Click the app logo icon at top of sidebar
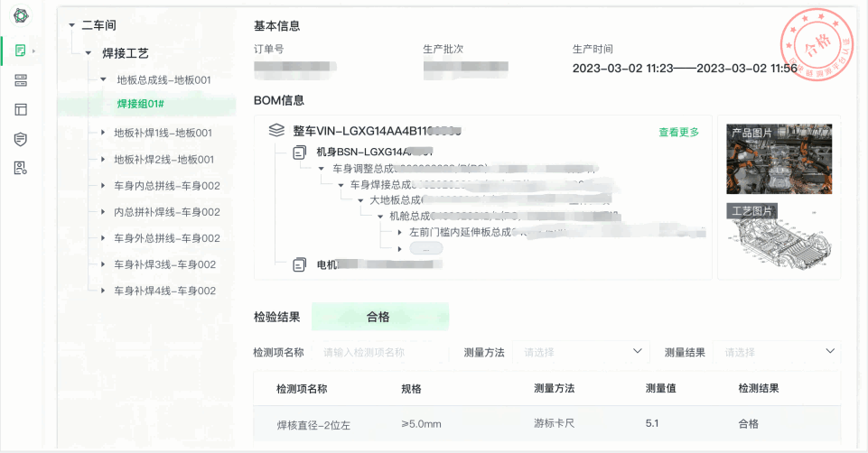The width and height of the screenshot is (868, 453). point(21,16)
